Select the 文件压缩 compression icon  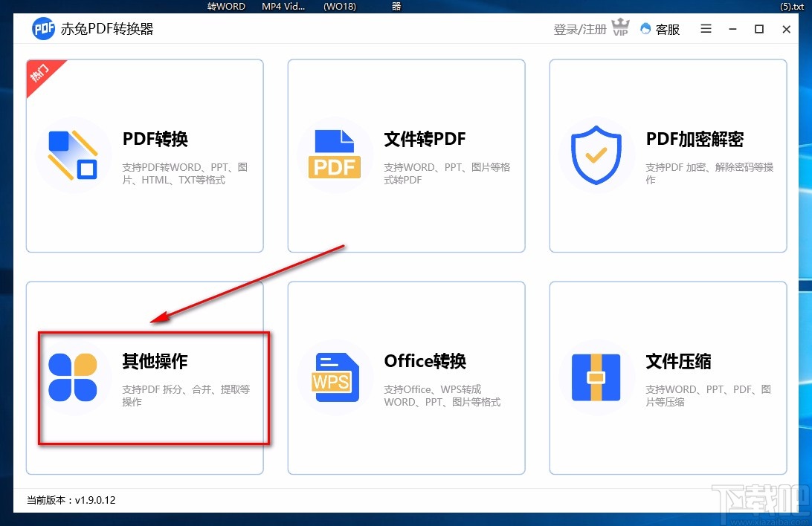[x=596, y=377]
